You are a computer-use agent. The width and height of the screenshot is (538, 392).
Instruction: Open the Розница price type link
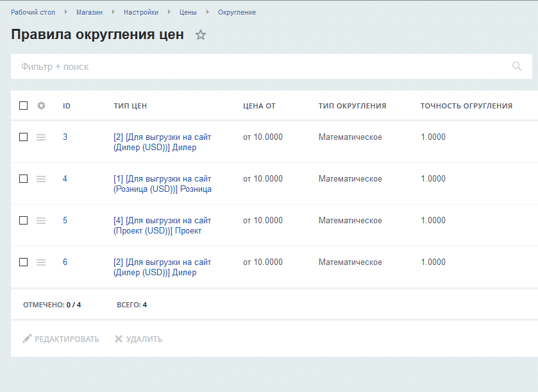[162, 184]
